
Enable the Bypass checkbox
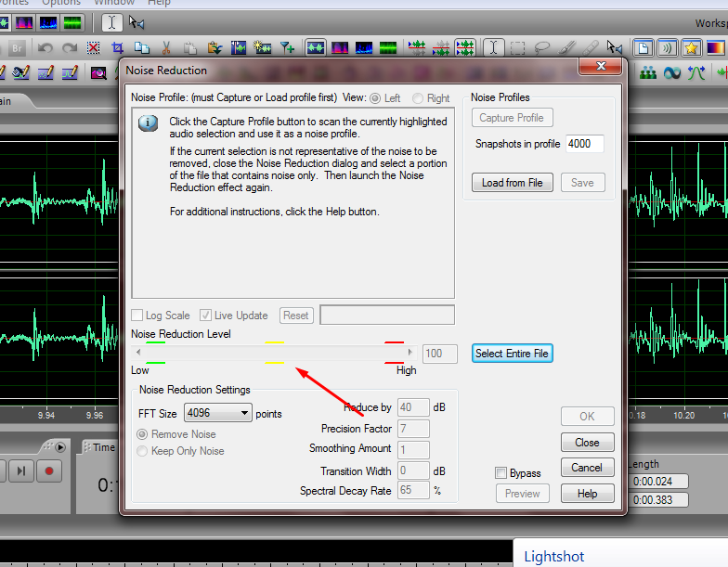point(501,473)
